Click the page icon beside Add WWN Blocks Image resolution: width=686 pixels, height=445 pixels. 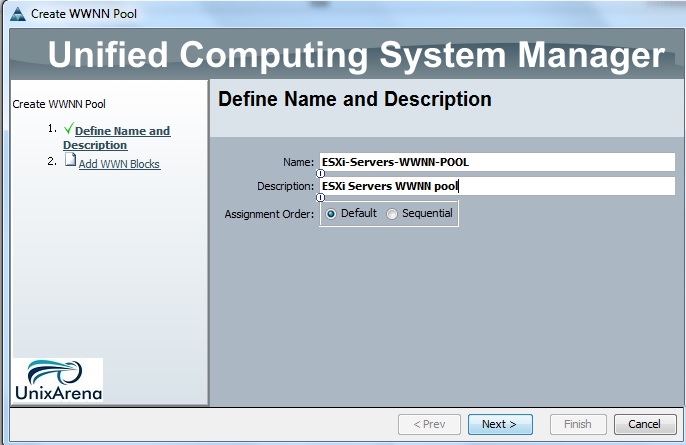click(70, 160)
